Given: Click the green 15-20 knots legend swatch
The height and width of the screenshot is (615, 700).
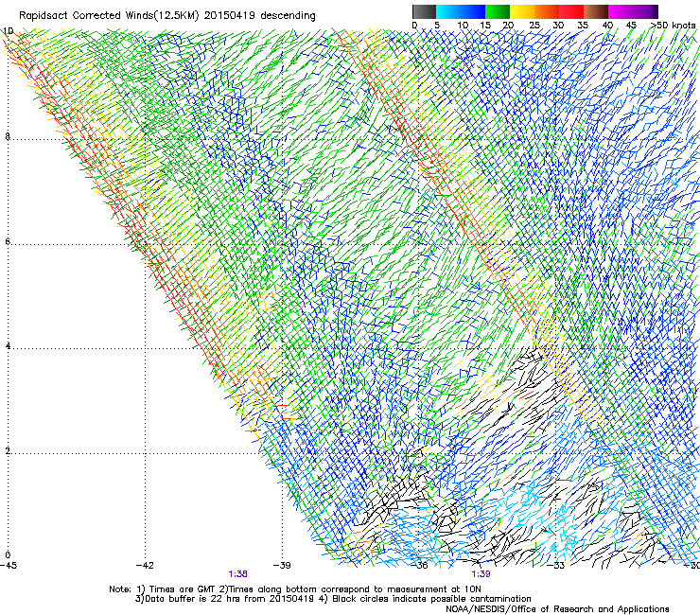Looking at the screenshot, I should click(x=498, y=11).
